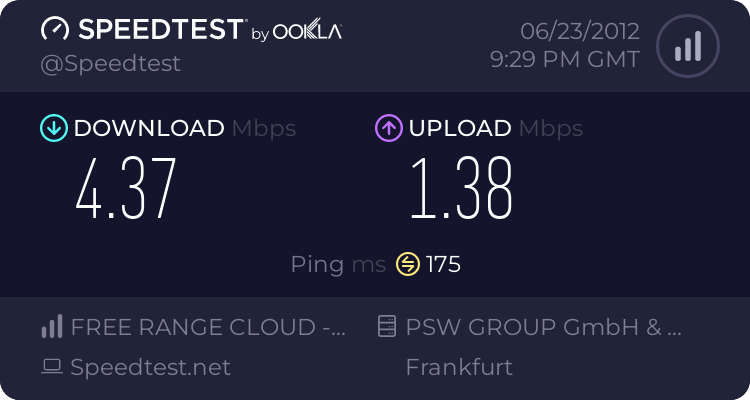Viewport: 750px width, 400px height.
Task: Click the 175 ping value
Action: [x=443, y=264]
